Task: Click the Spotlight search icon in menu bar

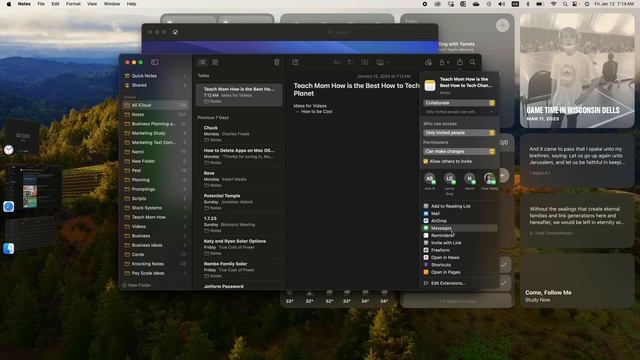Action: click(565, 4)
